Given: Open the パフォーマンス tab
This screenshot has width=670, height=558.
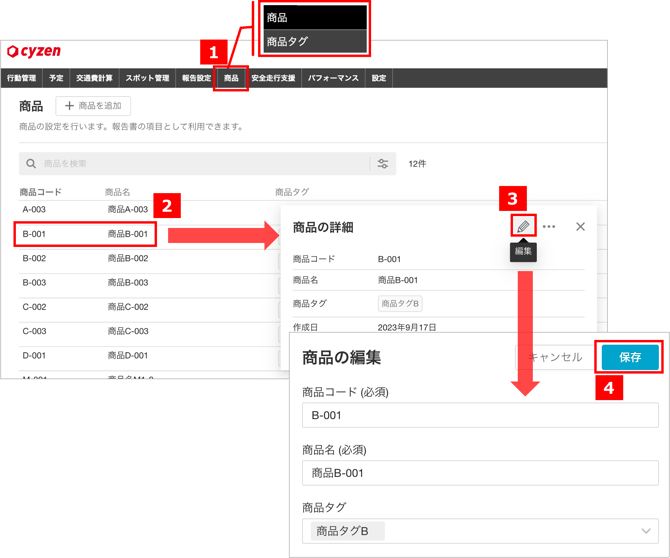Looking at the screenshot, I should point(333,78).
